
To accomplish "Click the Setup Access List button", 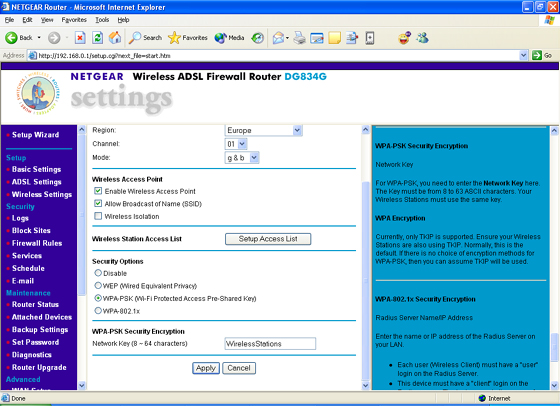I will tap(268, 239).
